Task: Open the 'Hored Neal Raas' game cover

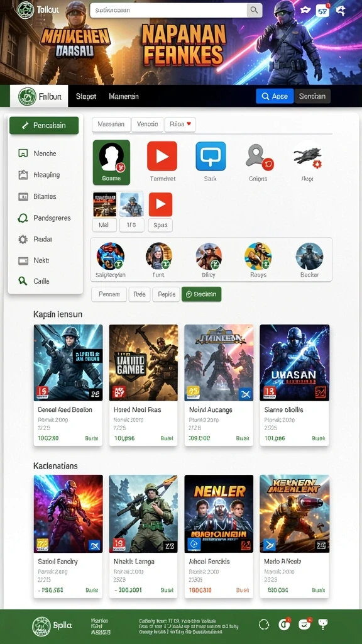Action: [143, 363]
